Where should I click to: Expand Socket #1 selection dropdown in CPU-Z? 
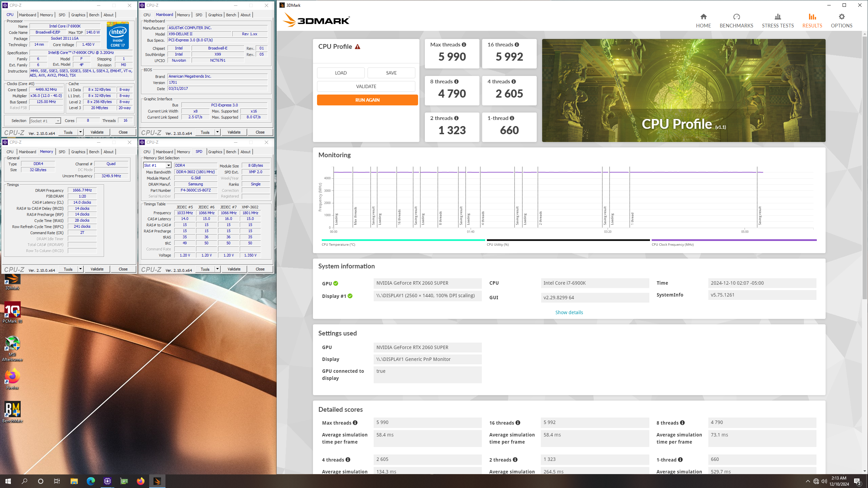[58, 121]
